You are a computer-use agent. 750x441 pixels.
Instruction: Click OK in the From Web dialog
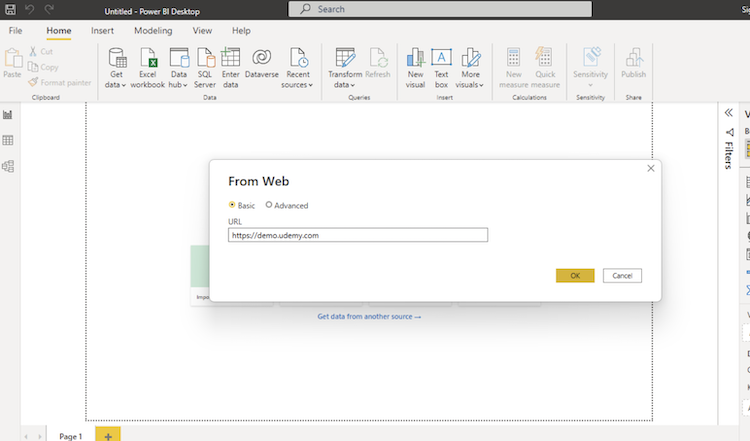575,276
